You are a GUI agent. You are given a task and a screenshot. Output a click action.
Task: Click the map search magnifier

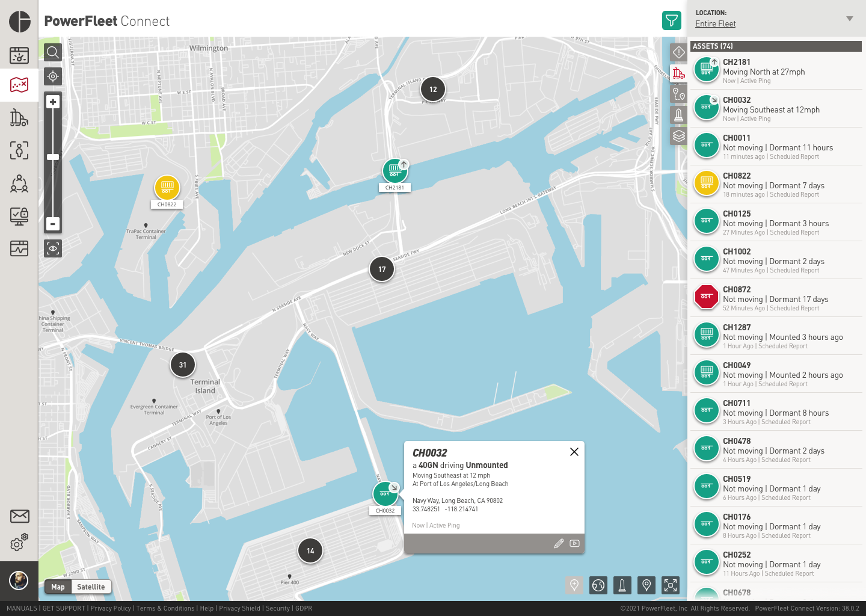click(x=53, y=52)
